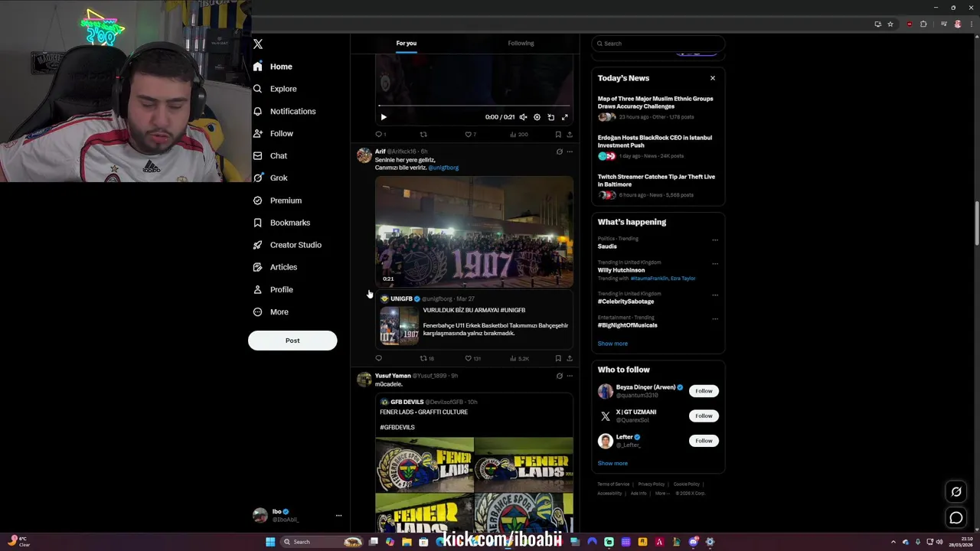Click the Grok icon on Arif's post
This screenshot has height=551, width=980.
pos(559,152)
